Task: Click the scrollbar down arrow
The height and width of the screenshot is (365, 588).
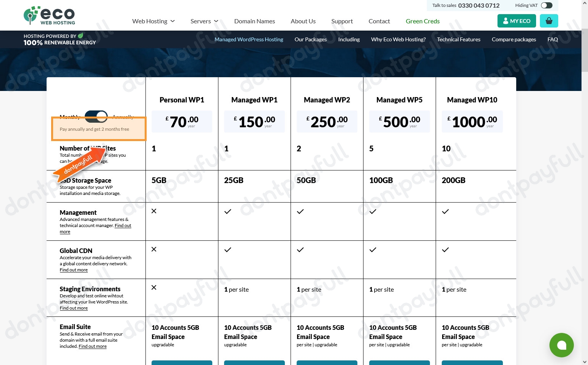Action: 585,362
